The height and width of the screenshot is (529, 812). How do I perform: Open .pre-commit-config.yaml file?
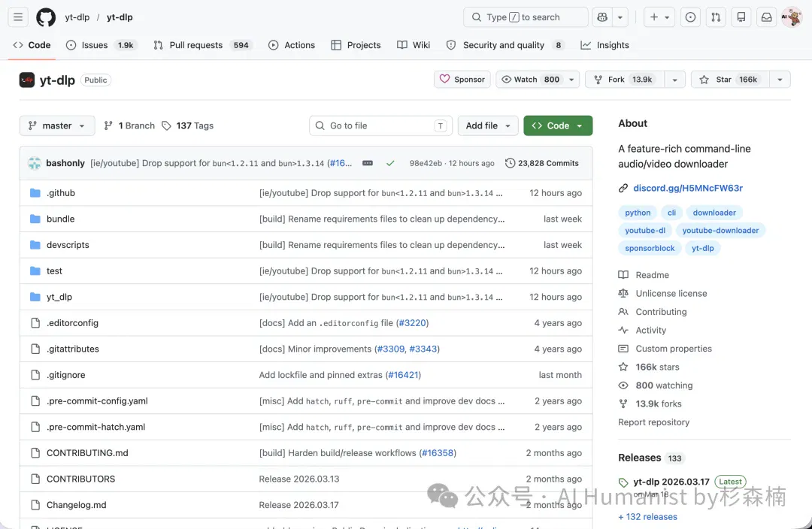pos(97,401)
